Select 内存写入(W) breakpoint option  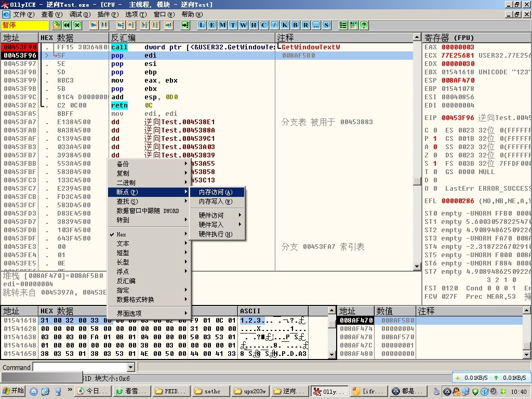[x=217, y=202]
